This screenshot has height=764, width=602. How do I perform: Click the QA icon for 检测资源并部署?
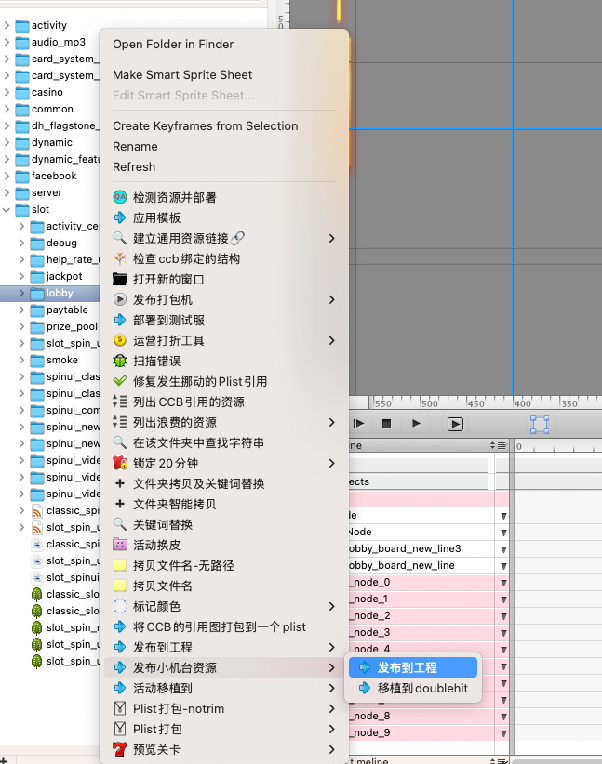click(x=121, y=197)
